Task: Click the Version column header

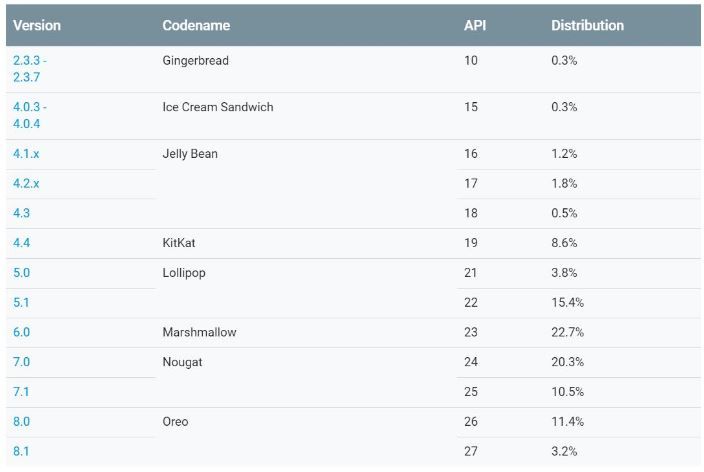Action: (x=37, y=26)
